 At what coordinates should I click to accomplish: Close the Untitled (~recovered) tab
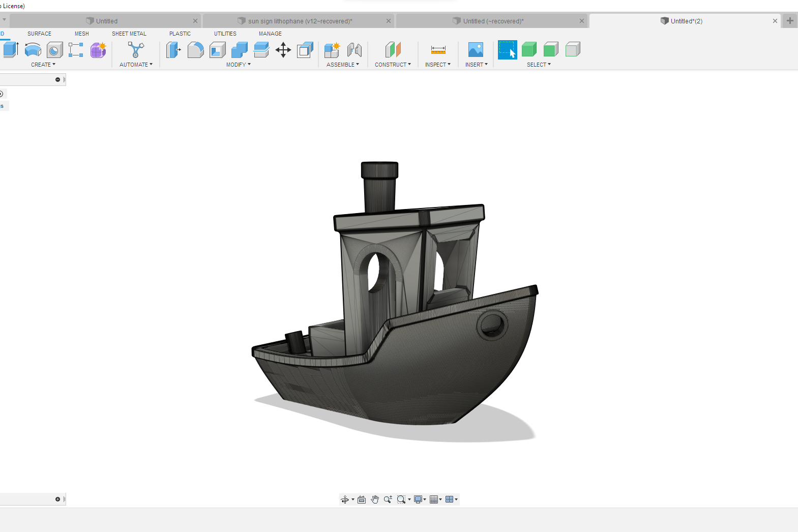(x=582, y=21)
